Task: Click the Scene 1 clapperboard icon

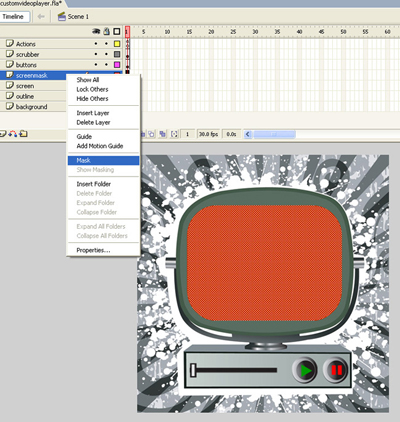Action: click(62, 16)
